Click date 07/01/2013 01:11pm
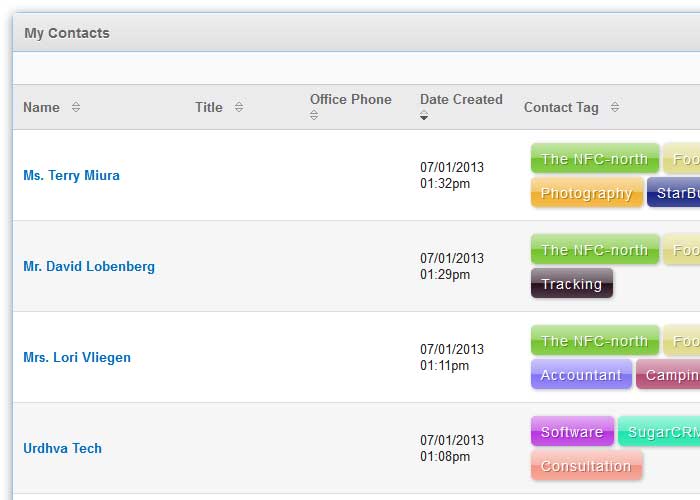This screenshot has height=500, width=700. (x=452, y=358)
